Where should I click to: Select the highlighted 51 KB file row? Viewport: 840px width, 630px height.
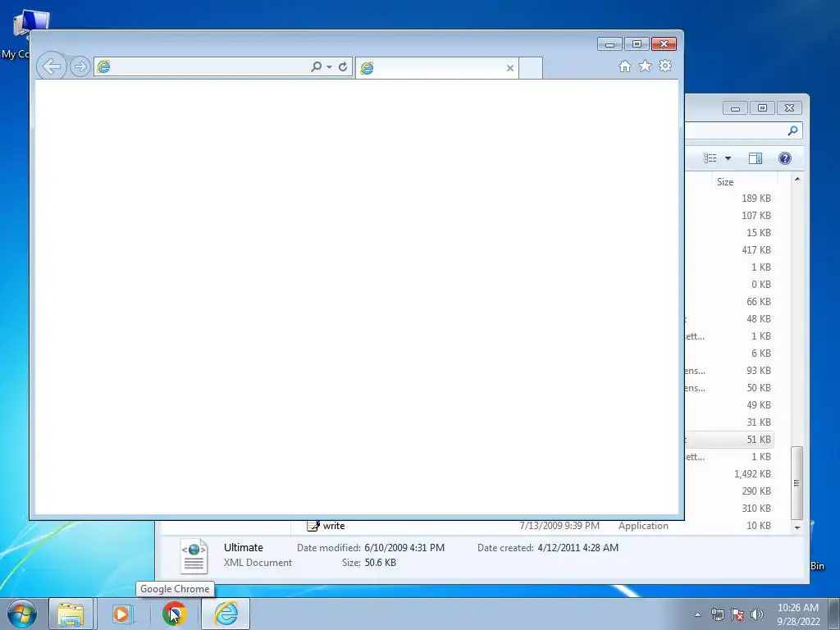point(728,440)
